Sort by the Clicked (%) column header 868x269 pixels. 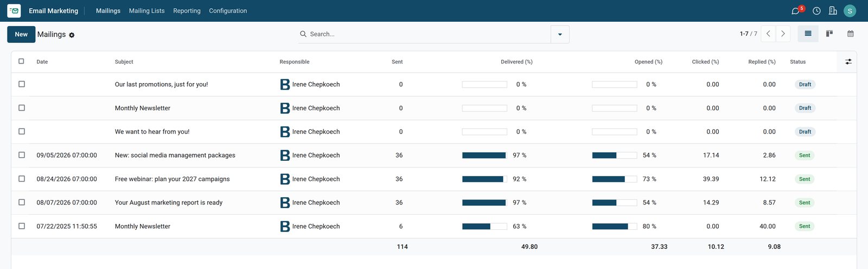click(x=705, y=62)
